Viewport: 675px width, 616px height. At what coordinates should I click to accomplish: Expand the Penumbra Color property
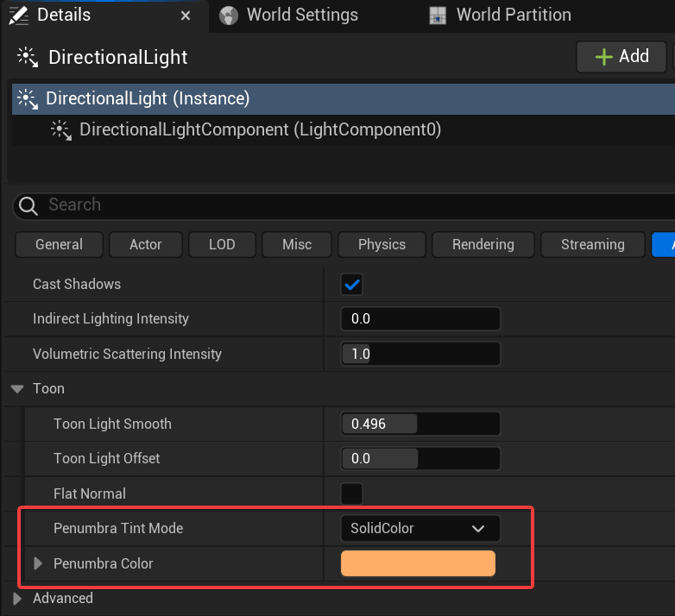coord(38,563)
